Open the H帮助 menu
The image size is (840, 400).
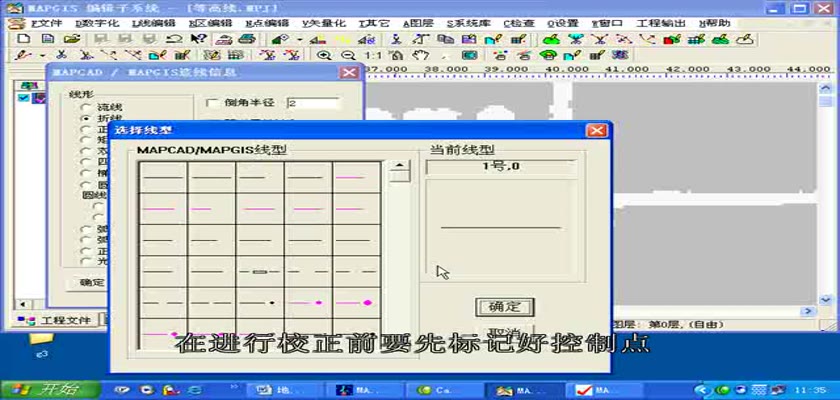click(715, 24)
